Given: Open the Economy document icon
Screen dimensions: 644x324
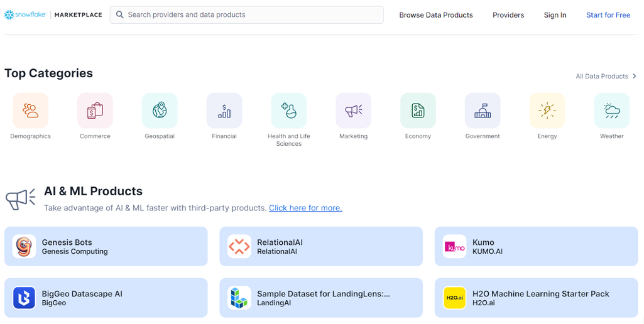Looking at the screenshot, I should 418,111.
